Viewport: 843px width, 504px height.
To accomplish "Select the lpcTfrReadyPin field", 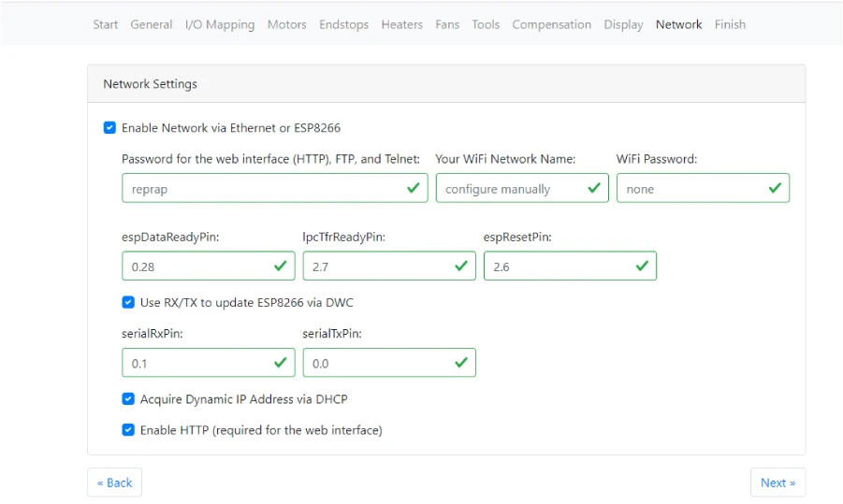I will (x=378, y=266).
